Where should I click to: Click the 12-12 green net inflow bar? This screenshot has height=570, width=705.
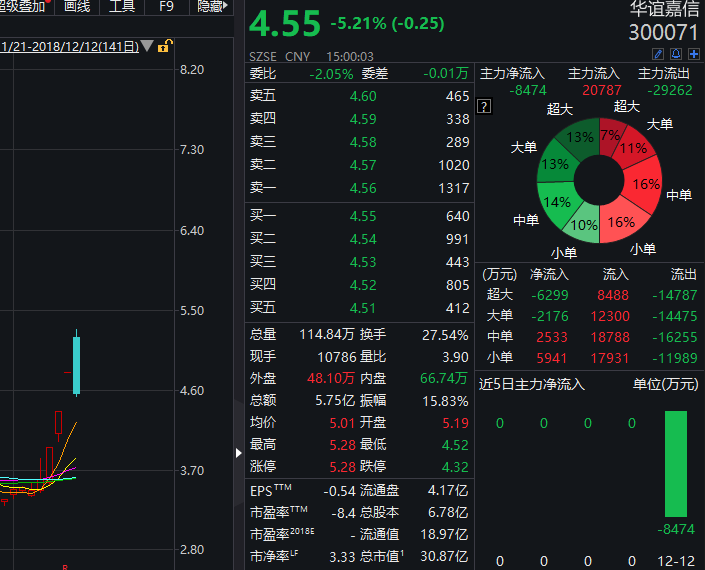click(x=676, y=462)
